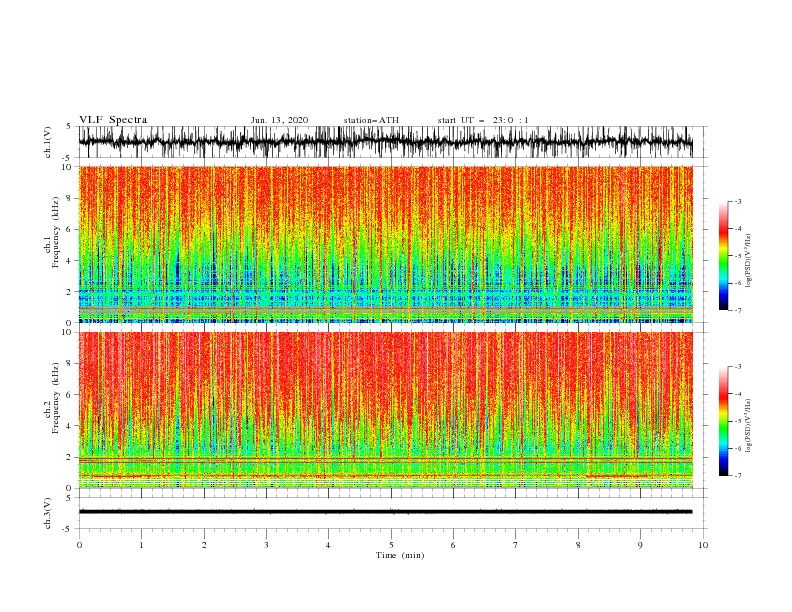
Task: Click the ch.1 waveform trace panel
Action: click(x=392, y=142)
